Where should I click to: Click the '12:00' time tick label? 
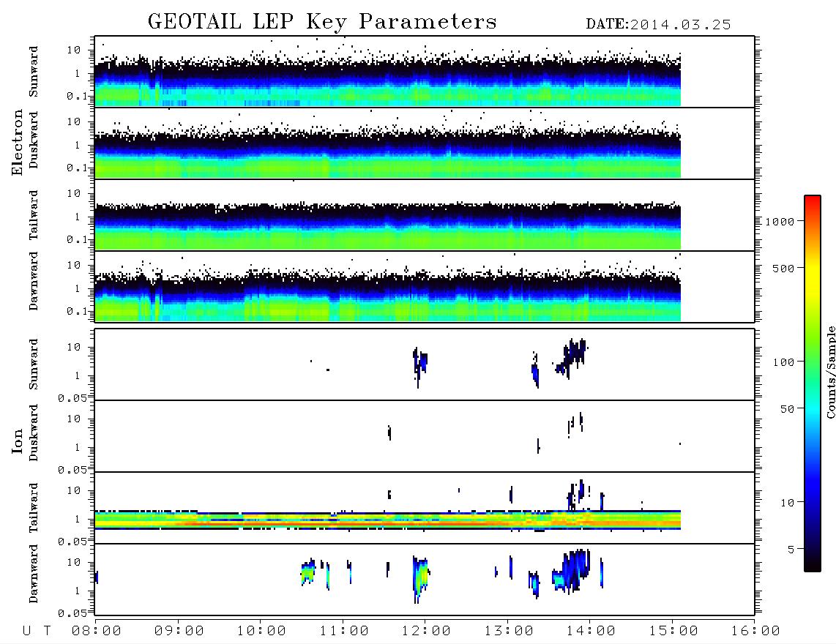point(426,632)
